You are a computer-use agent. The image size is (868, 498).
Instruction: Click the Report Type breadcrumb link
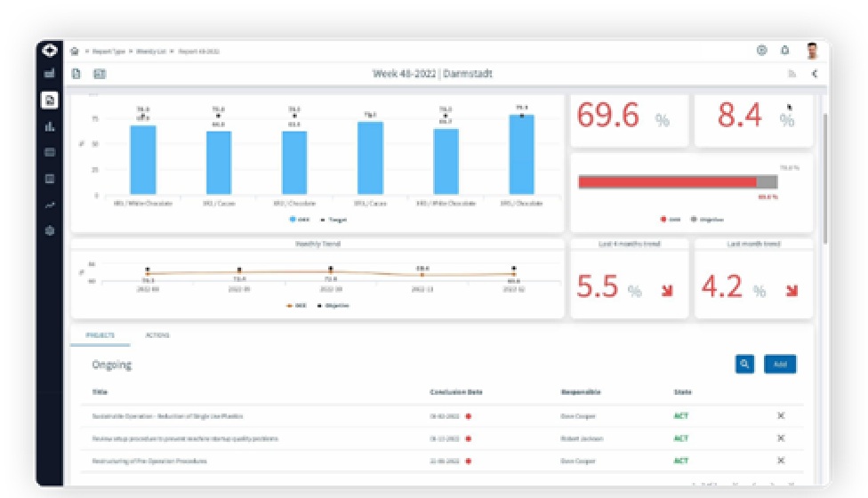(x=108, y=52)
